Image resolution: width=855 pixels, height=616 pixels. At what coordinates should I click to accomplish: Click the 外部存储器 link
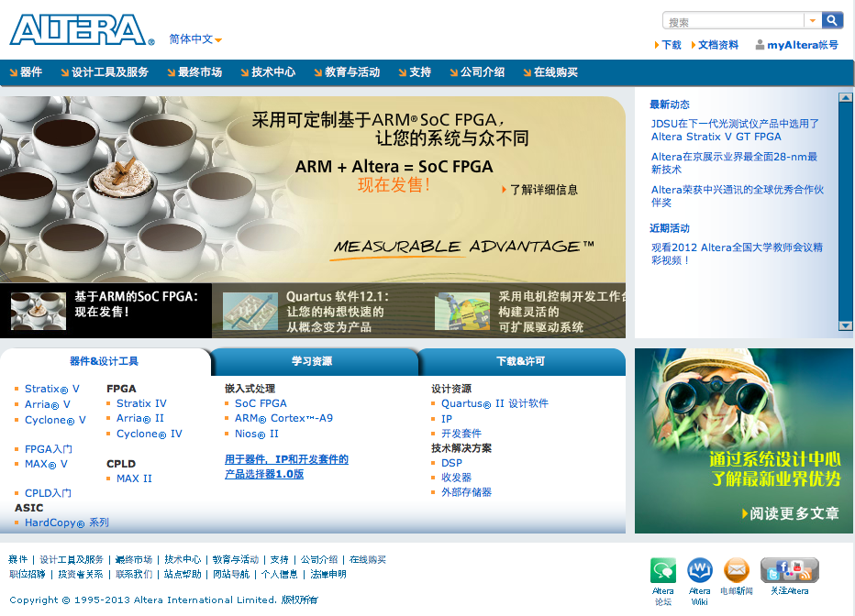(x=466, y=492)
